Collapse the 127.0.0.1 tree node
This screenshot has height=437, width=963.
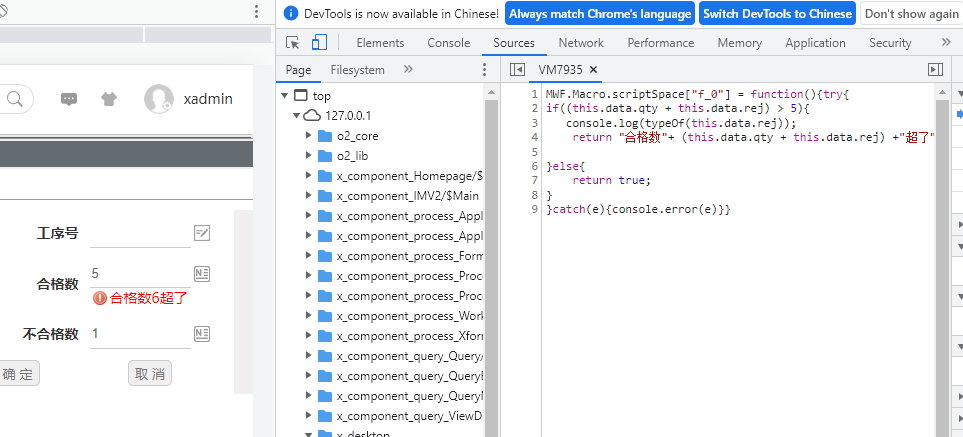coord(296,116)
